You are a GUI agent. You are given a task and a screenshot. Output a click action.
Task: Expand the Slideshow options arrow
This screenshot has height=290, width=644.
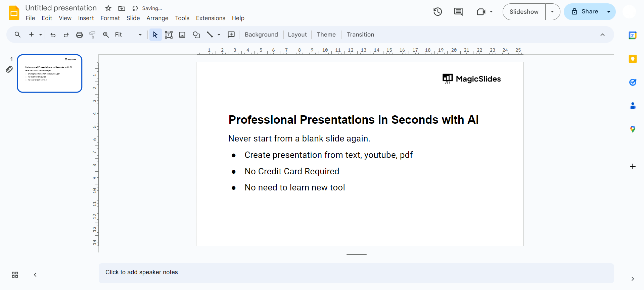(x=552, y=12)
